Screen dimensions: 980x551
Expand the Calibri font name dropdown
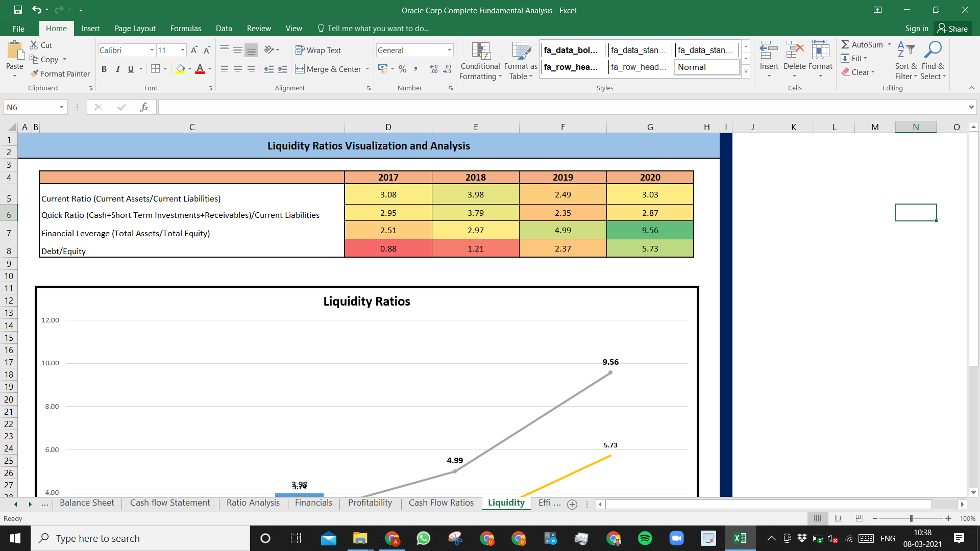click(152, 50)
